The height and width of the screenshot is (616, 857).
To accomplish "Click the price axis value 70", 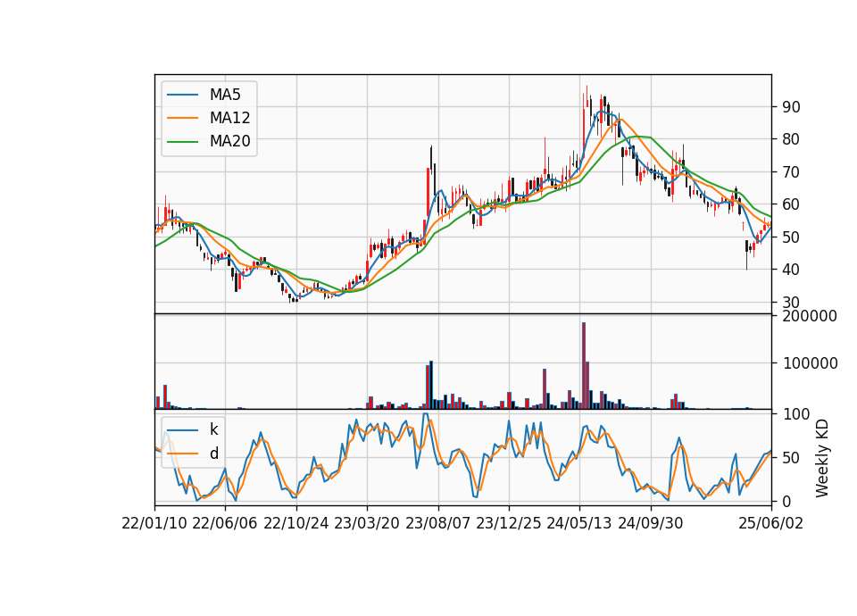I will [x=791, y=172].
